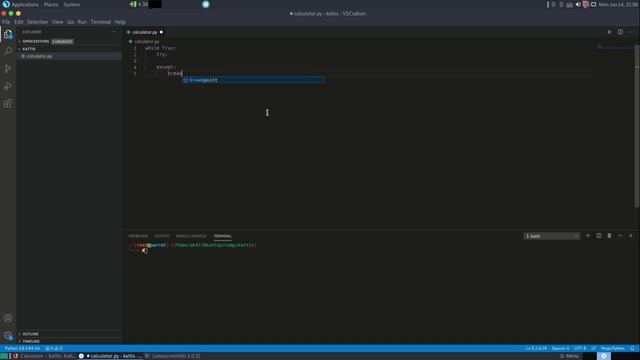Open the Explorer view in activity bar
Image resolution: width=640 pixels, height=360 pixels.
point(8,34)
